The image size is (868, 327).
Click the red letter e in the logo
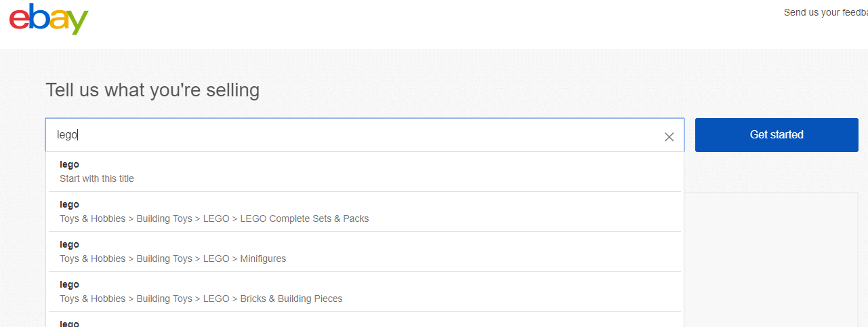(x=19, y=20)
